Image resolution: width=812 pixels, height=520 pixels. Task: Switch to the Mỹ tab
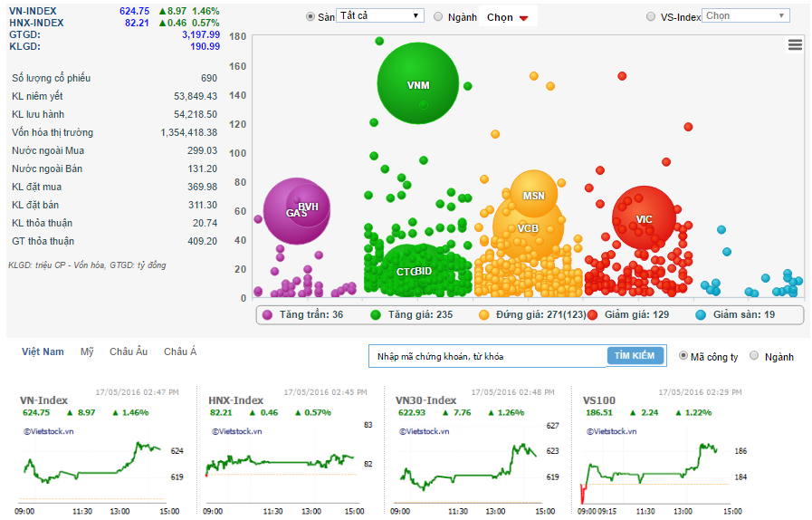87,351
